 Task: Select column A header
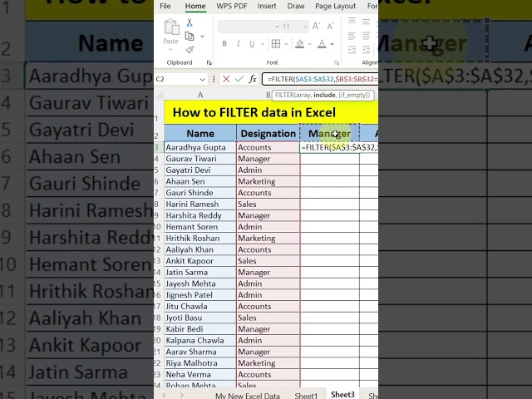click(x=200, y=96)
